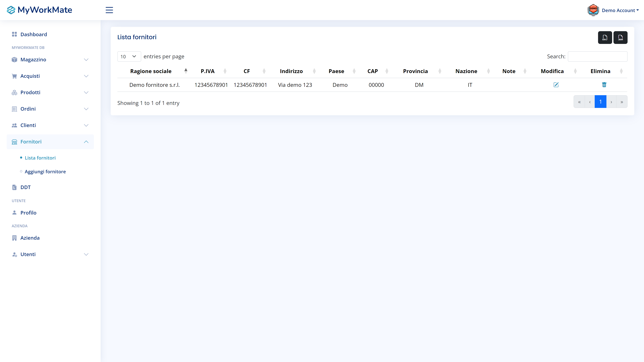Sort table by P.IVA column

207,71
